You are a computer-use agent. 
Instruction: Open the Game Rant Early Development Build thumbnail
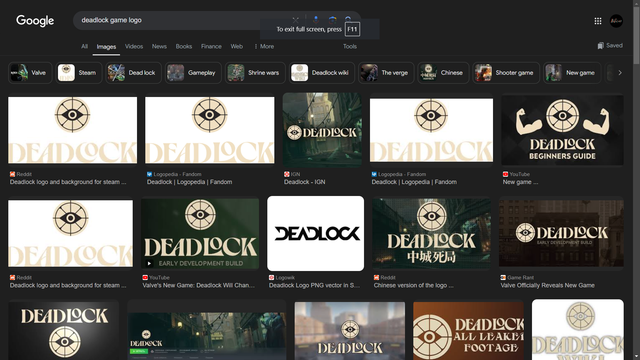click(x=561, y=233)
